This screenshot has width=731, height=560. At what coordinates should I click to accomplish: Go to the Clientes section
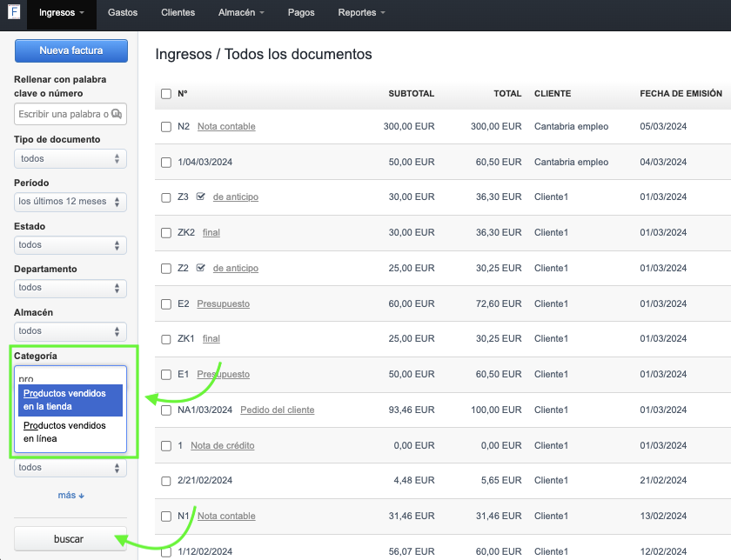[178, 13]
